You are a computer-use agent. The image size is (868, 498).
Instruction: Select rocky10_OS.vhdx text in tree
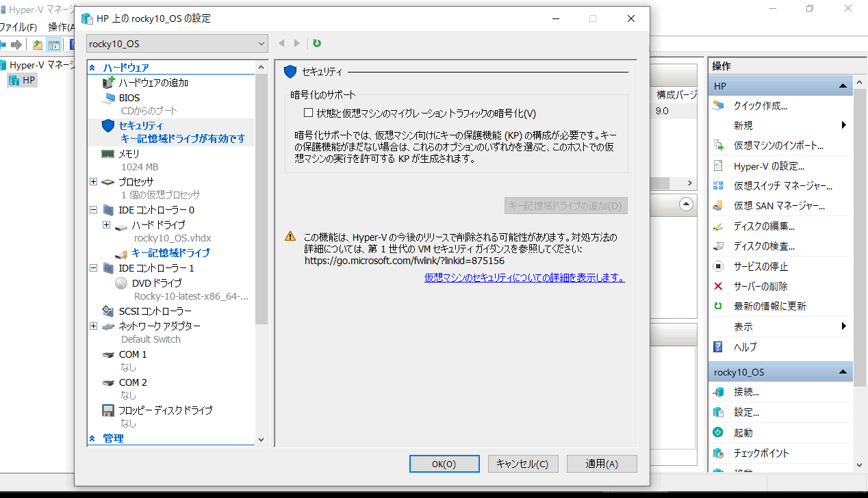(x=173, y=238)
